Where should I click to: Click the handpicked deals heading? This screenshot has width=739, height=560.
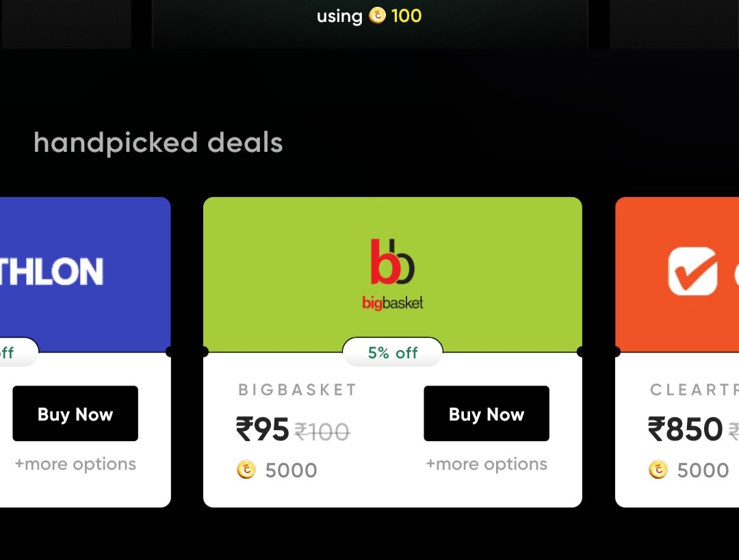[159, 142]
